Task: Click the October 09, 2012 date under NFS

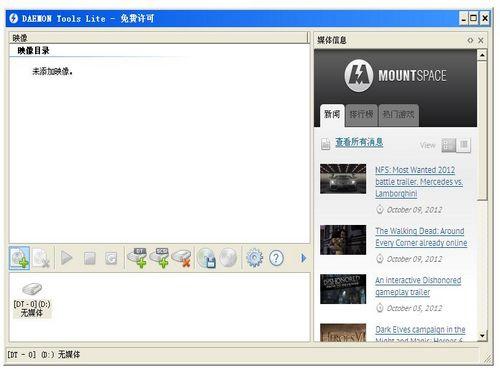Action: [x=414, y=210]
